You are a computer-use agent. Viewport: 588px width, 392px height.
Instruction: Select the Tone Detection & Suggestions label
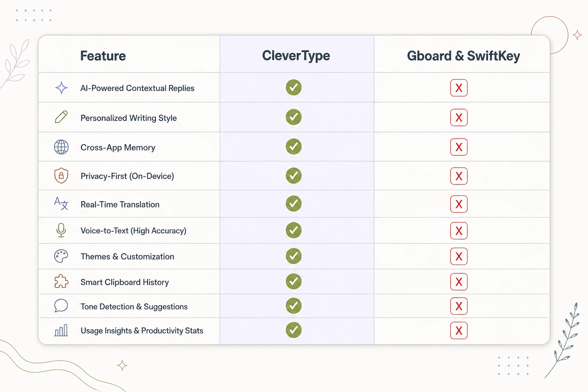click(x=134, y=307)
